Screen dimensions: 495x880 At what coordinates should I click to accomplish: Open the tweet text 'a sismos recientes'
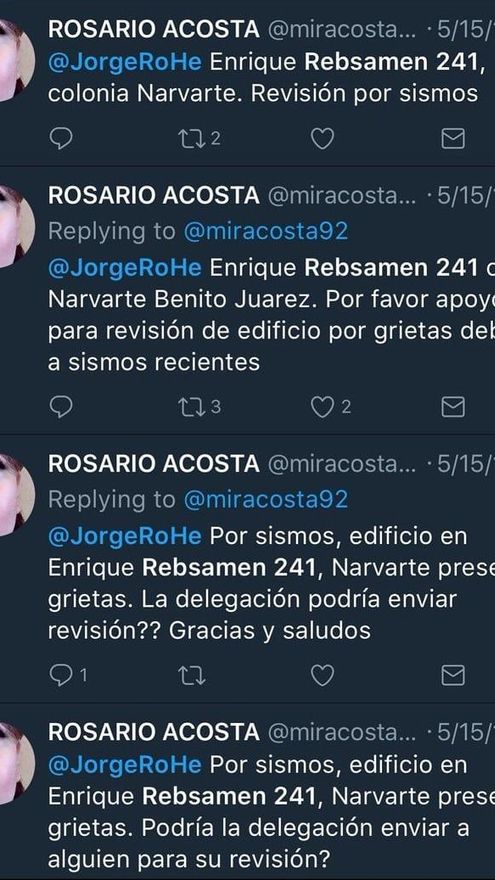(154, 362)
